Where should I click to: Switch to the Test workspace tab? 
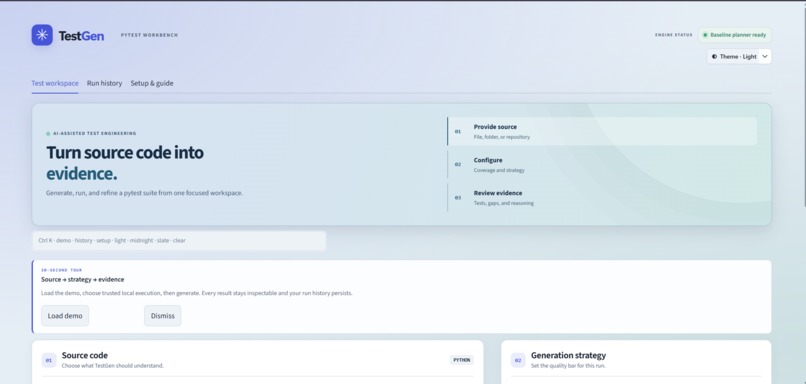(55, 83)
